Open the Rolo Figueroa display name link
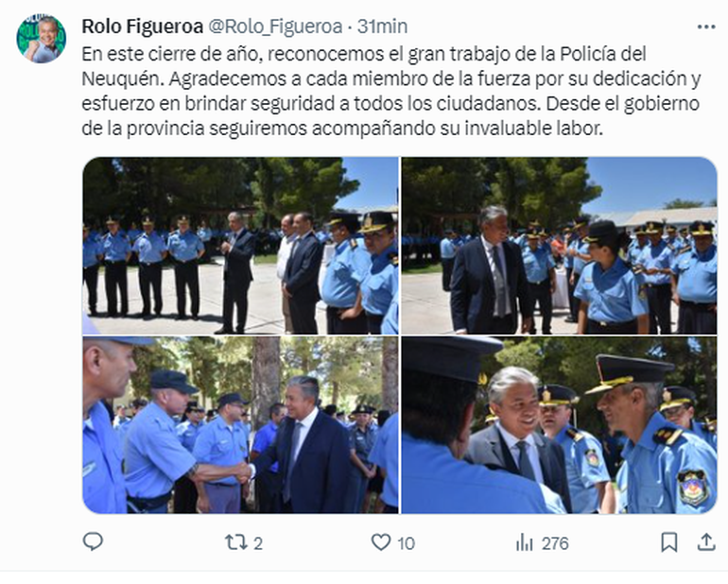Image resolution: width=728 pixels, height=584 pixels. coord(143,26)
